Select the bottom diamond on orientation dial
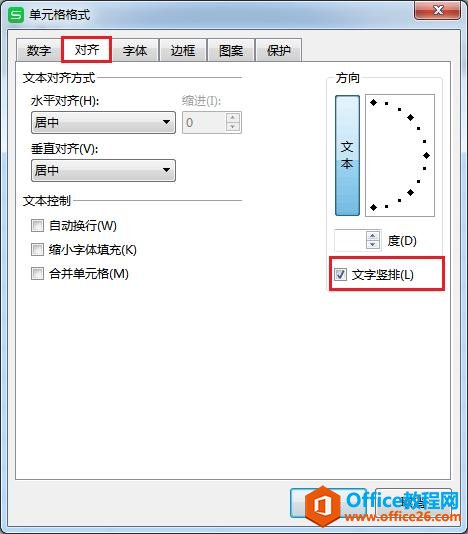Viewport: 468px width, 534px height. (374, 207)
